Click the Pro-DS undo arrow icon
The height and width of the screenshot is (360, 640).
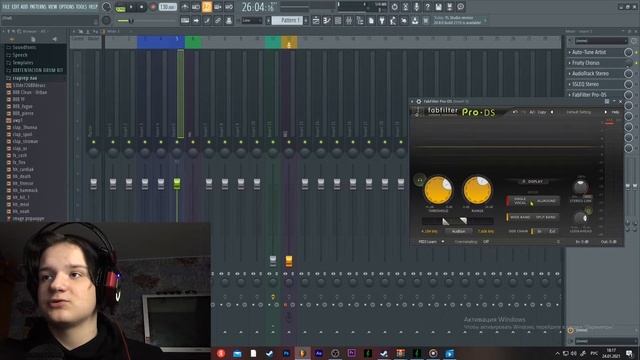515,112
